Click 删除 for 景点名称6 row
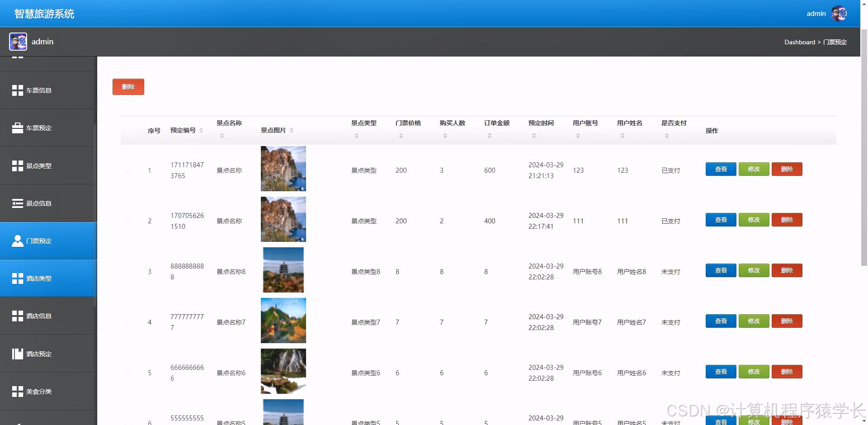Image resolution: width=868 pixels, height=425 pixels. pos(787,372)
